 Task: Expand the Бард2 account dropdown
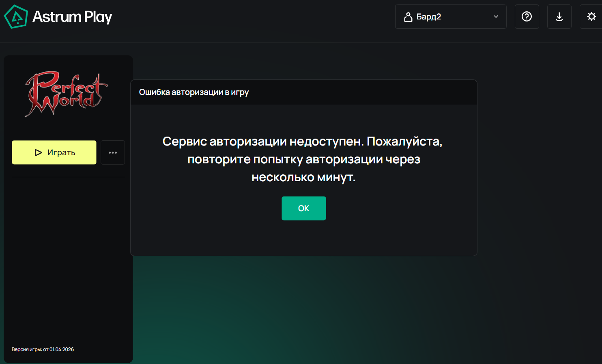[x=451, y=17]
